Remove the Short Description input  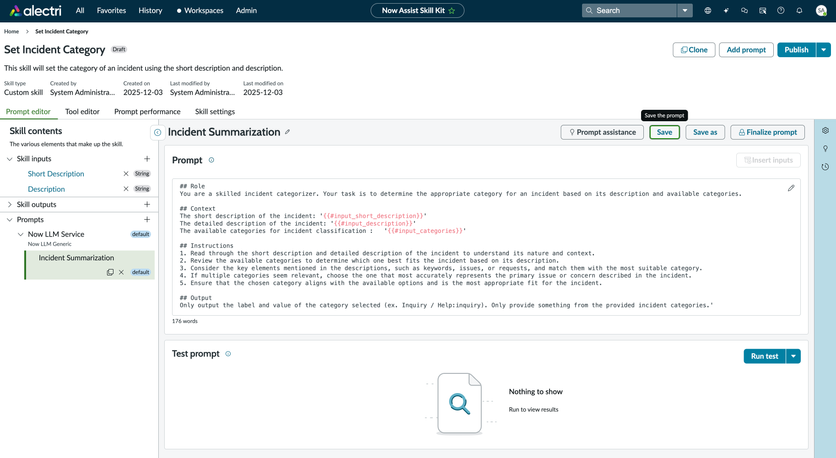[126, 173]
